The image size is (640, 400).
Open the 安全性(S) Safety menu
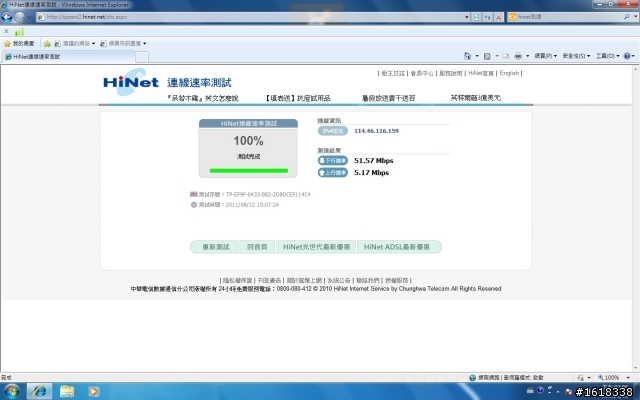[576, 56]
